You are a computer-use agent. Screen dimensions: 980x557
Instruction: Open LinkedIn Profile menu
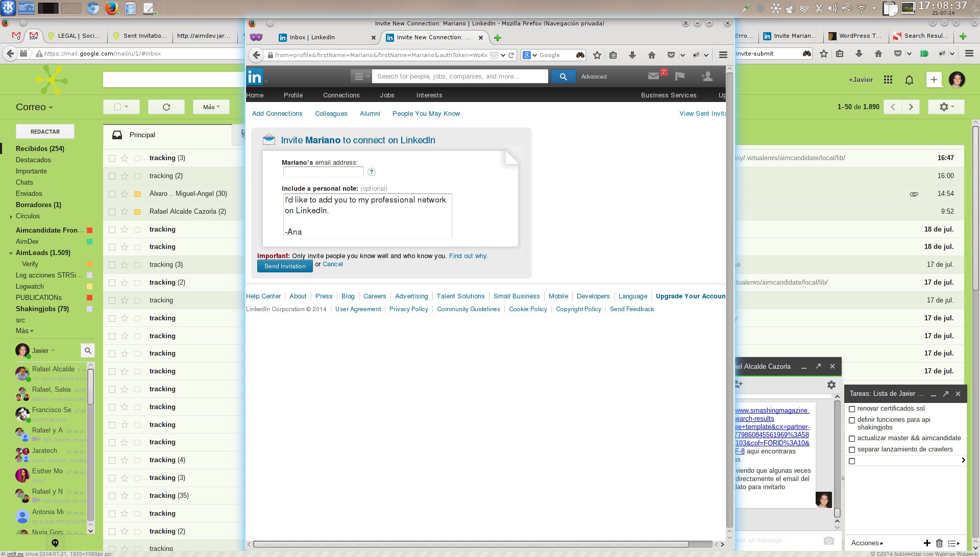293,95
